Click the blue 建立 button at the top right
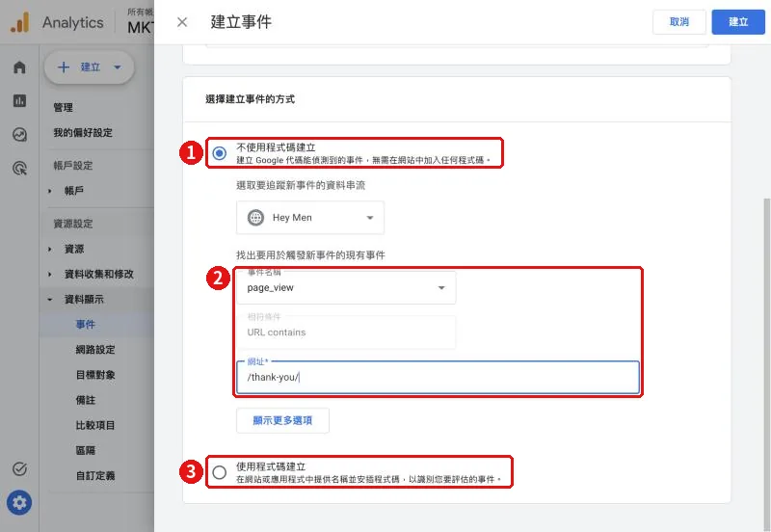Image resolution: width=771 pixels, height=532 pixels. (x=738, y=22)
